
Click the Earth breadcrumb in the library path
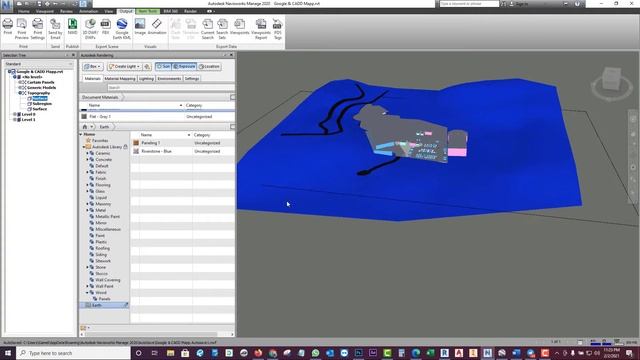pyautogui.click(x=104, y=127)
